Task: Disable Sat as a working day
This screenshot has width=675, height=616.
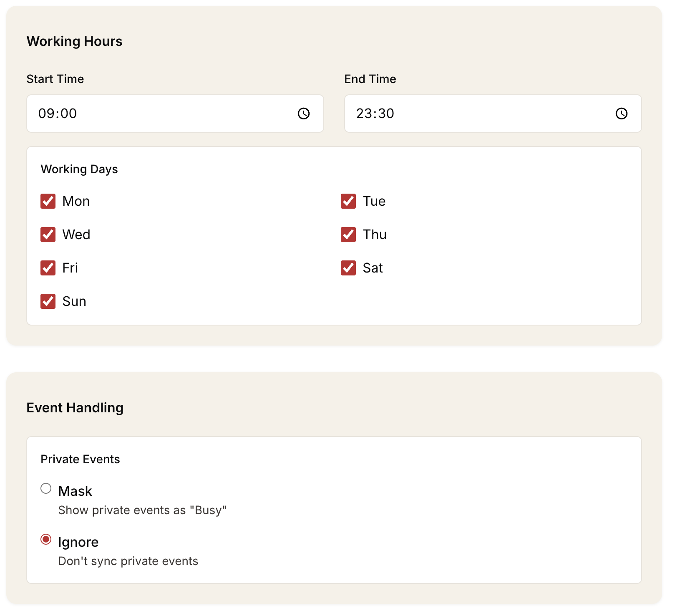Action: 348,268
